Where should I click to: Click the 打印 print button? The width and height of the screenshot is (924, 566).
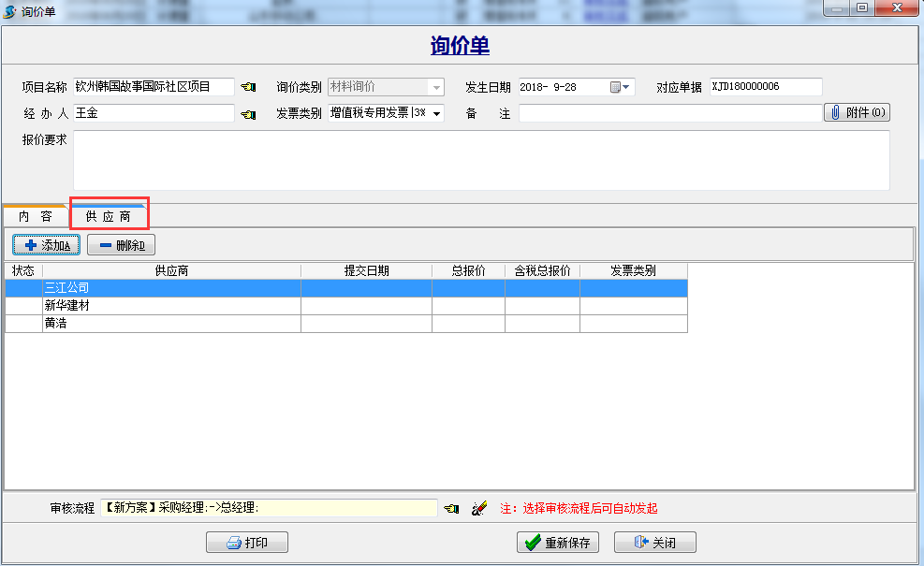[x=246, y=543]
